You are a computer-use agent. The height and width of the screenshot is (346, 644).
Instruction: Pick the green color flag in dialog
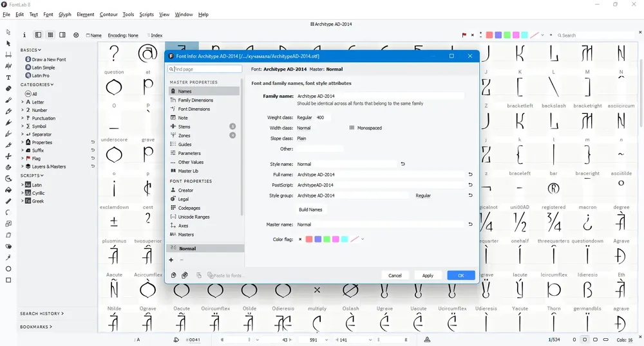click(327, 239)
